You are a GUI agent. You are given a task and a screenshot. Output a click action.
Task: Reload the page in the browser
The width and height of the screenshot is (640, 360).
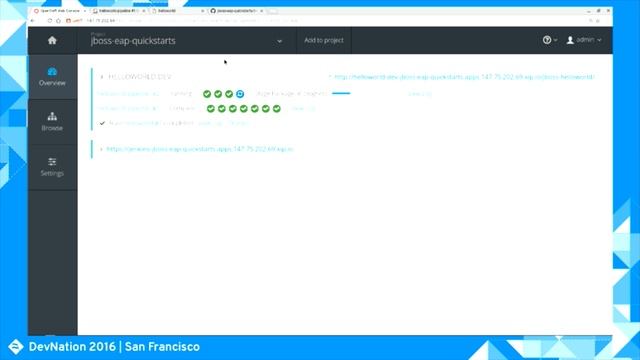50,20
